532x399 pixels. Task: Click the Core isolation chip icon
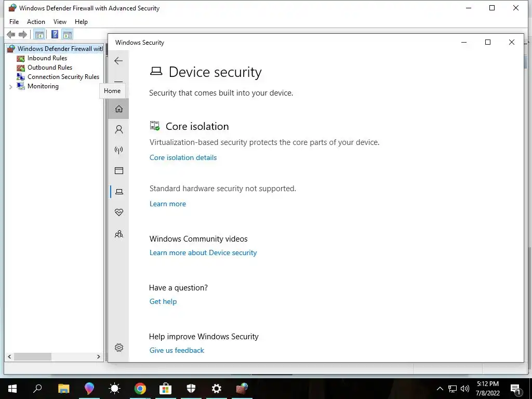tap(155, 126)
